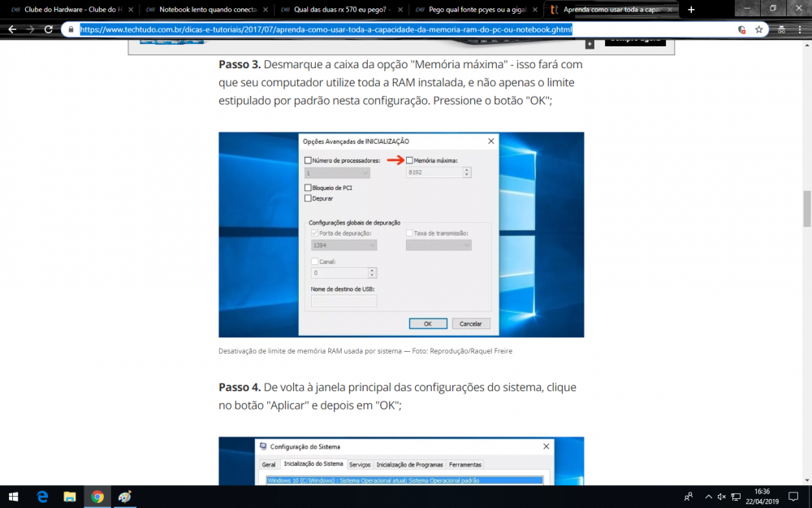The width and height of the screenshot is (812, 508).
Task: Open the Google Translate icon in the address bar
Action: (741, 28)
